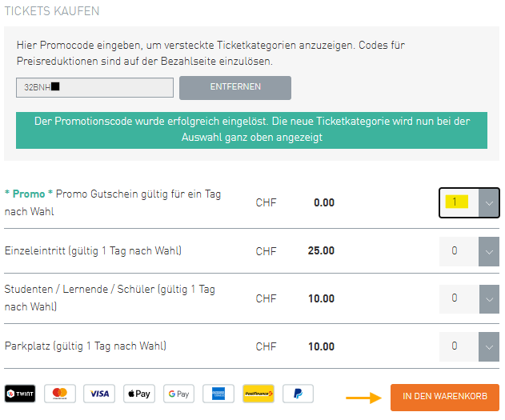Screen dimensions: 505x420
Task: Click the ENTFERNEN button
Action: pyautogui.click(x=235, y=87)
